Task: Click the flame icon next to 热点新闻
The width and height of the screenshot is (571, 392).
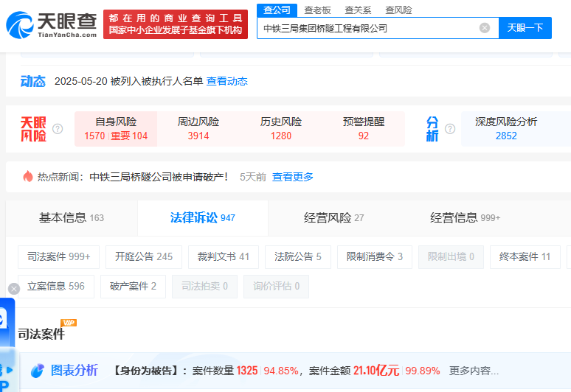Action: tap(28, 177)
